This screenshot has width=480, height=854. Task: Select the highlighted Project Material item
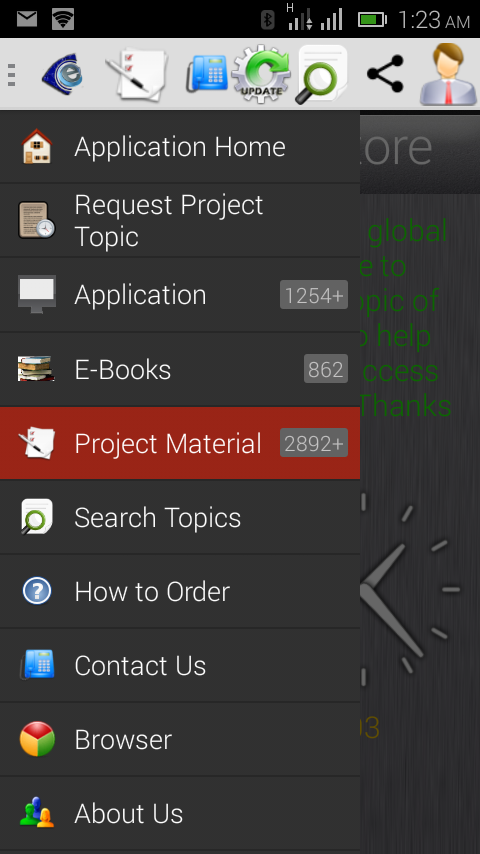[x=180, y=443]
